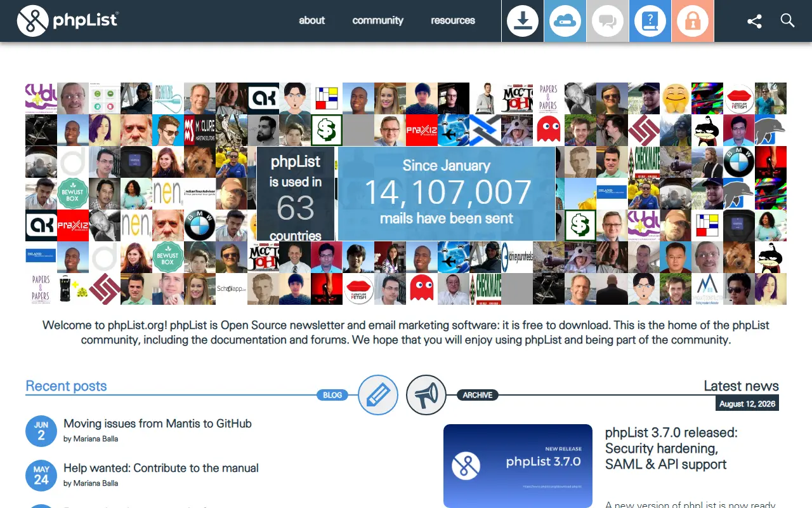This screenshot has height=508, width=812.
Task: Open the documentation help book icon
Action: point(650,21)
